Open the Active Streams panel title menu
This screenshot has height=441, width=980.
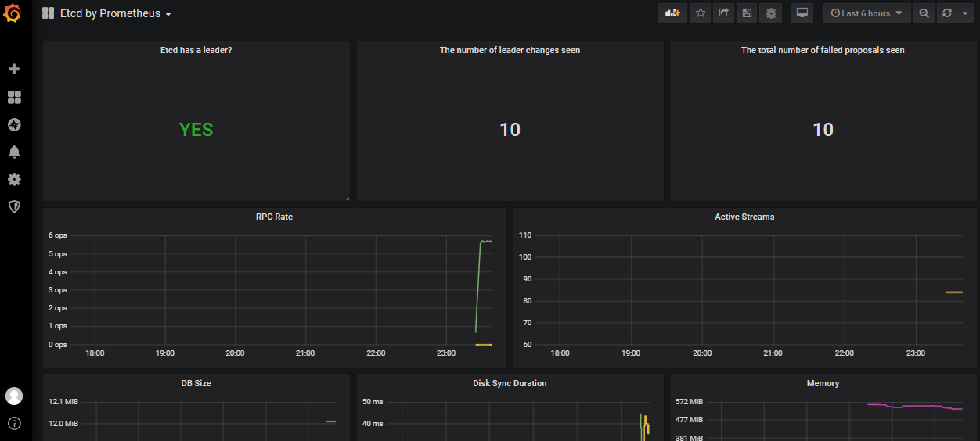point(744,217)
